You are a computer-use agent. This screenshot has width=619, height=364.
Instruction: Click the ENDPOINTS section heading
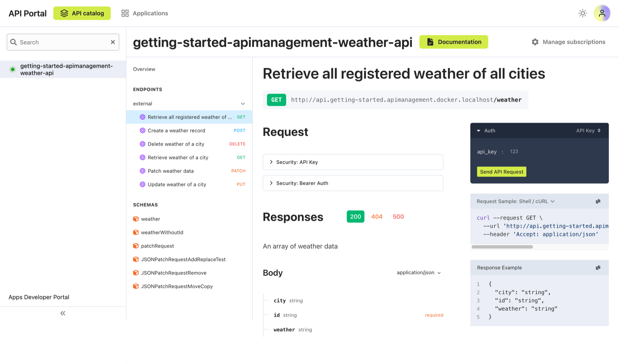pyautogui.click(x=147, y=89)
